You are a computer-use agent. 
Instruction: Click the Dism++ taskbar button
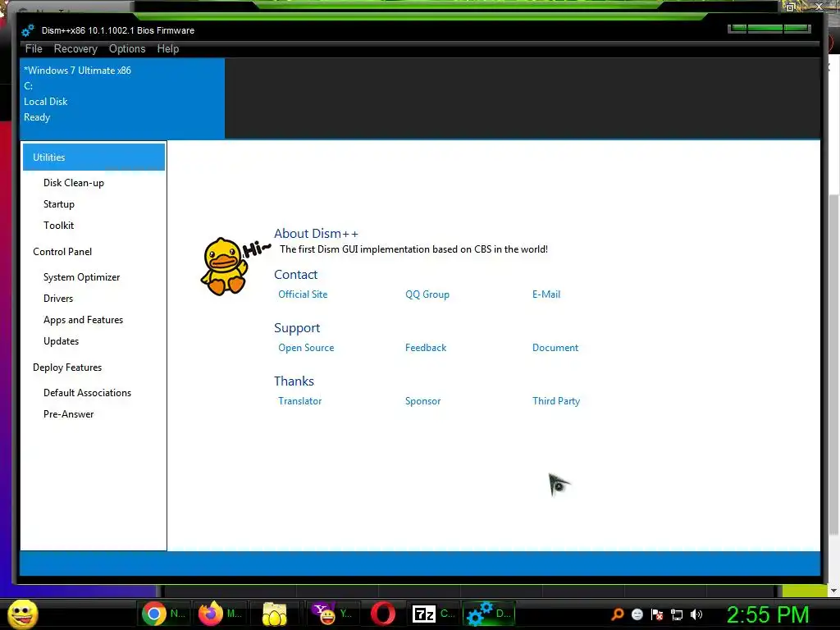click(x=488, y=614)
